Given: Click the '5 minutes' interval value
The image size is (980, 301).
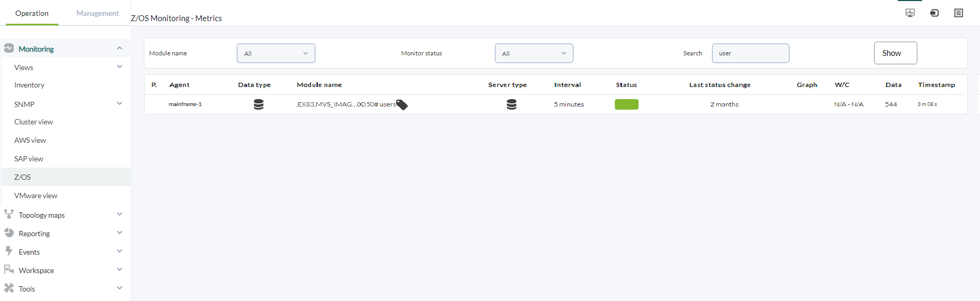Looking at the screenshot, I should [x=569, y=104].
